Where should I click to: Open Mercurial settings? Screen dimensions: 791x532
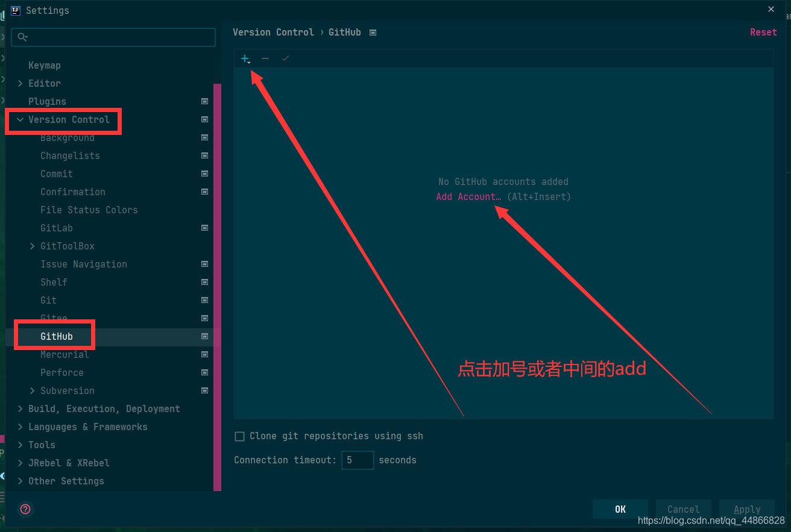[x=65, y=354]
